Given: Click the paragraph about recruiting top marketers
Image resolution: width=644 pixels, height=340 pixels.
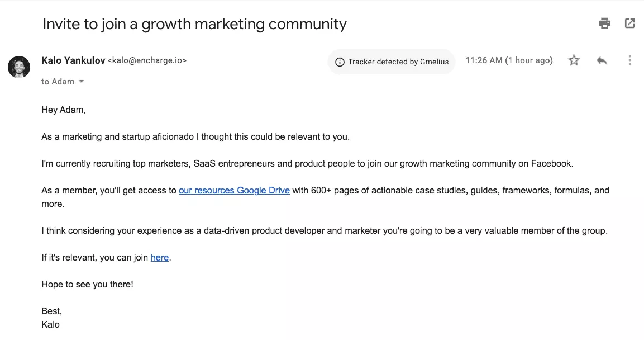Looking at the screenshot, I should (x=307, y=163).
